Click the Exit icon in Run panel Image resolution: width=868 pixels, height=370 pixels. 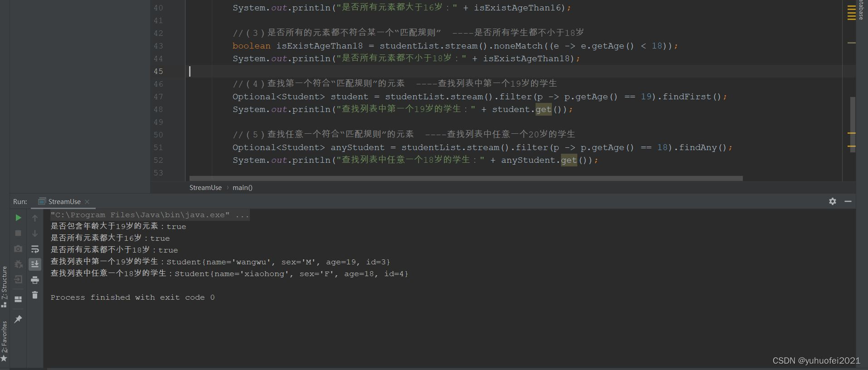click(18, 279)
